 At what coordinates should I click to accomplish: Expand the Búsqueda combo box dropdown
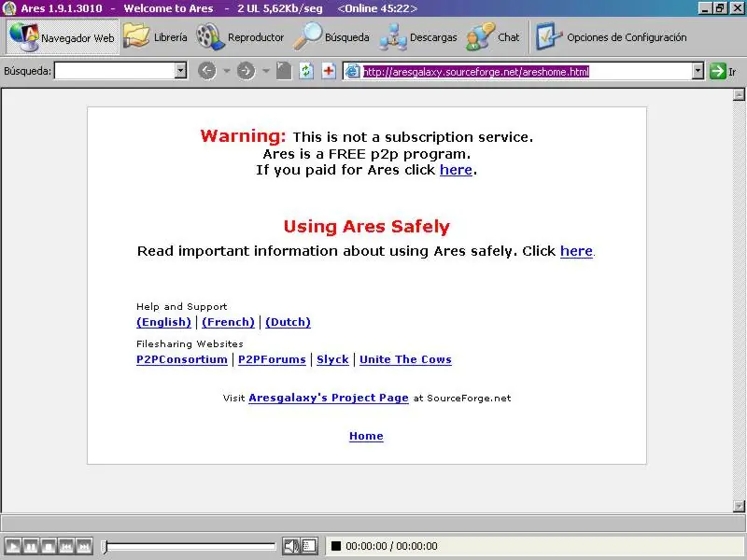click(180, 71)
